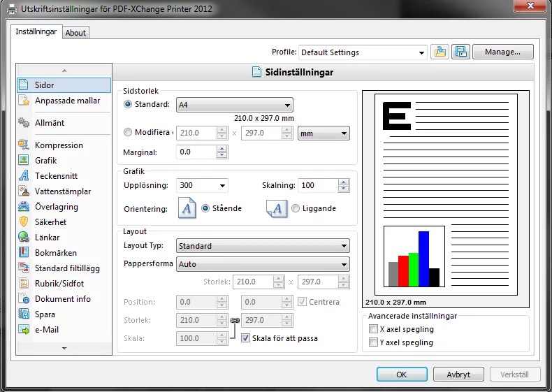This screenshot has width=552, height=392.
Task: Open the Bokmärken settings page
Action: 64,252
